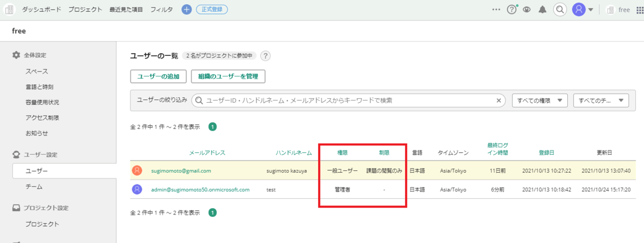Select チーム in sidebar
644x243 pixels.
pyautogui.click(x=34, y=187)
